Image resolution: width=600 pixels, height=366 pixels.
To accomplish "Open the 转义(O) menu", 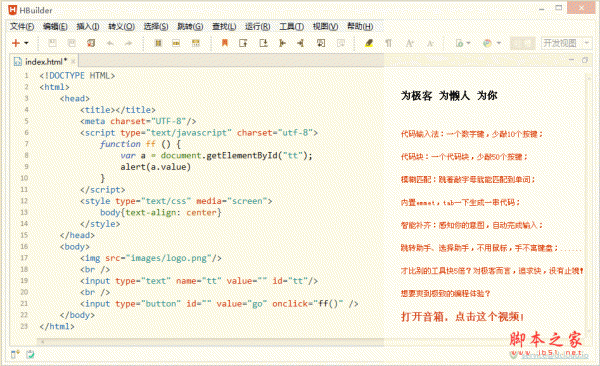I will 121,26.
